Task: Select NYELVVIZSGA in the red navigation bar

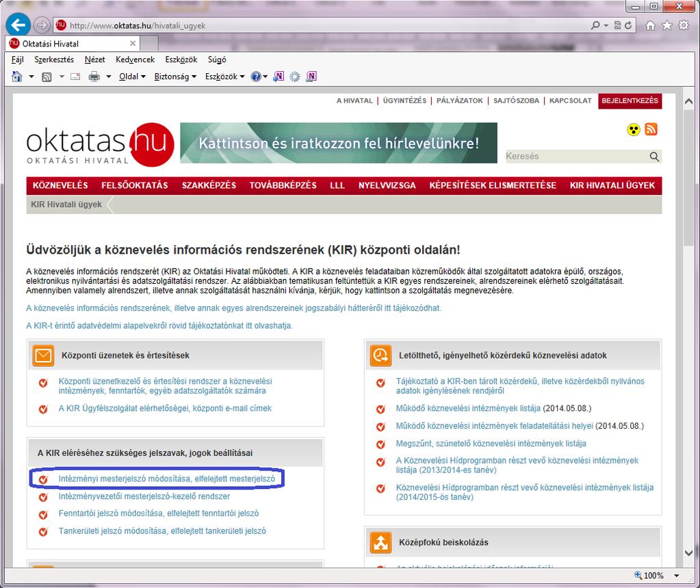Action: [387, 185]
